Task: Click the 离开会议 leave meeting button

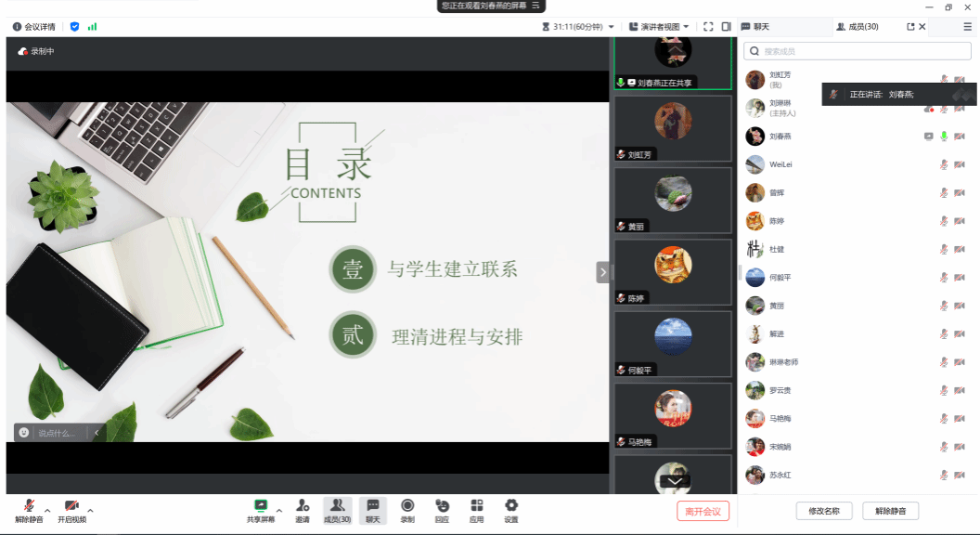Action: (x=703, y=511)
